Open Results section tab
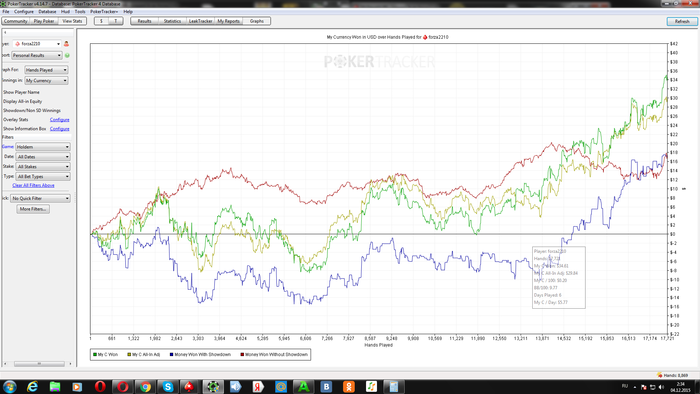700x394 pixels. click(x=144, y=21)
